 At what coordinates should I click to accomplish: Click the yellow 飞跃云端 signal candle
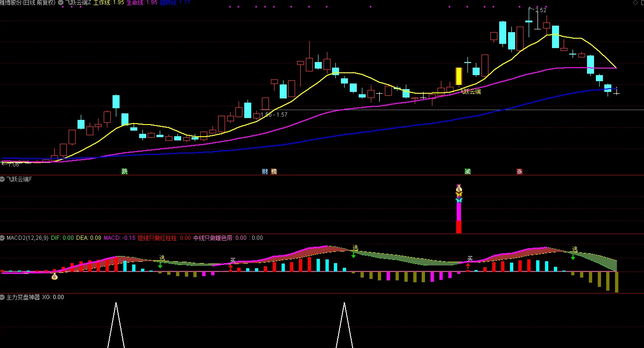[459, 76]
